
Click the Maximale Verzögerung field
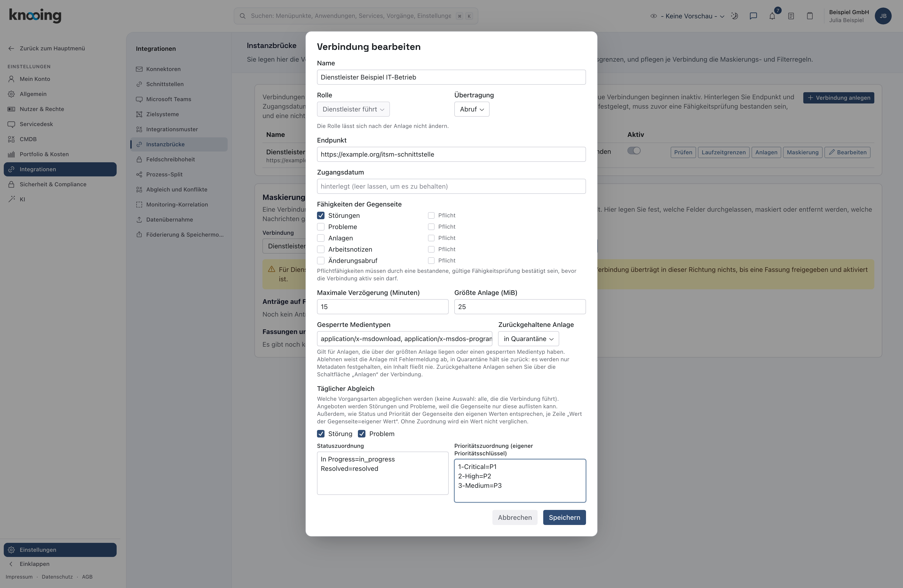[382, 307]
